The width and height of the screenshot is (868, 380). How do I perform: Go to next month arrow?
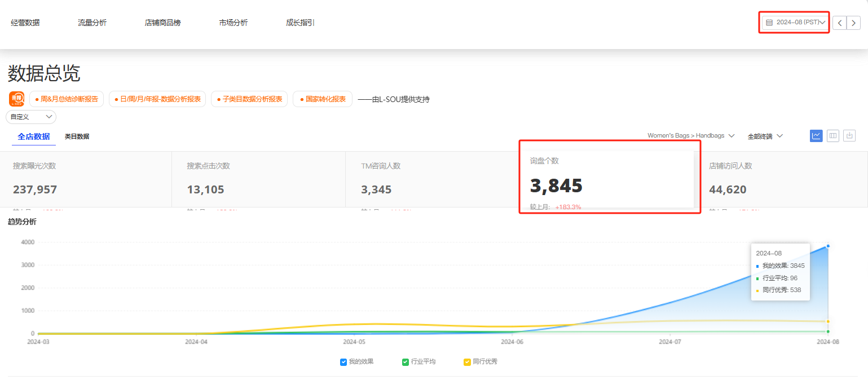click(x=854, y=23)
